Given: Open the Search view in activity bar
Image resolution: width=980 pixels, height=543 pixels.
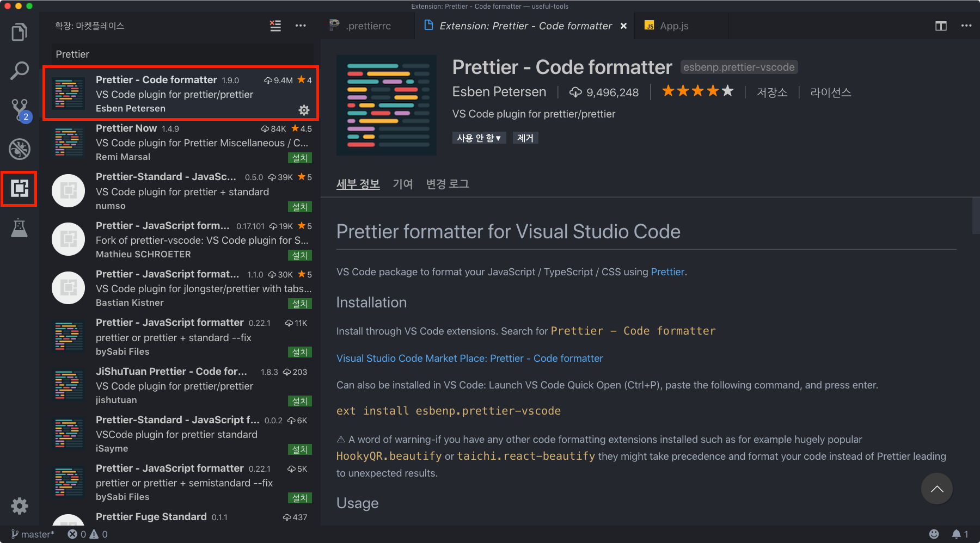Looking at the screenshot, I should click(x=20, y=70).
